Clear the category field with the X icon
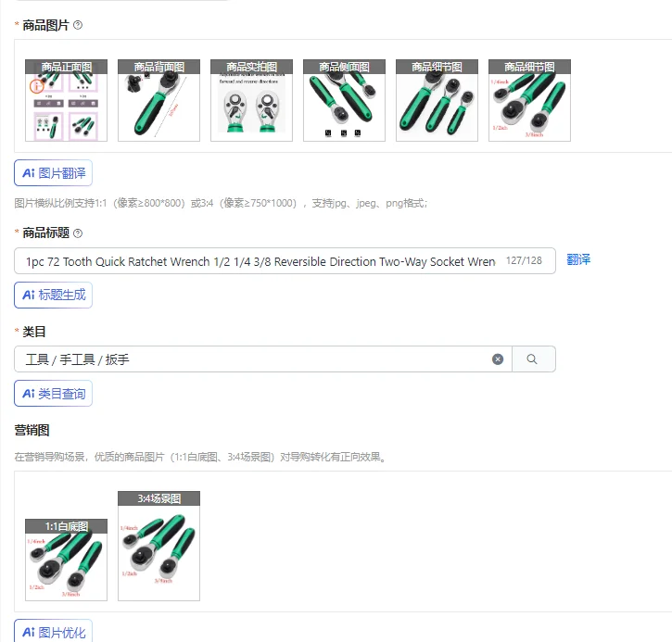 [x=498, y=359]
